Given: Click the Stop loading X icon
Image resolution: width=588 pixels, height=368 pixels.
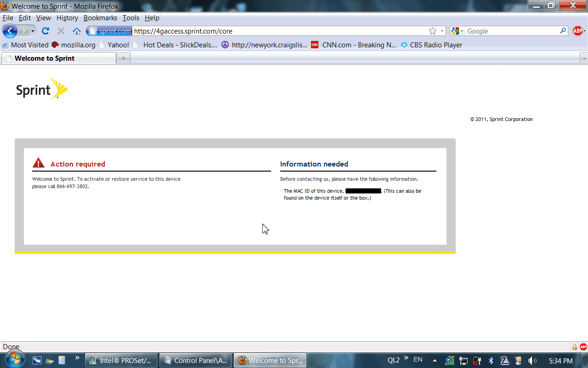Looking at the screenshot, I should [x=61, y=31].
